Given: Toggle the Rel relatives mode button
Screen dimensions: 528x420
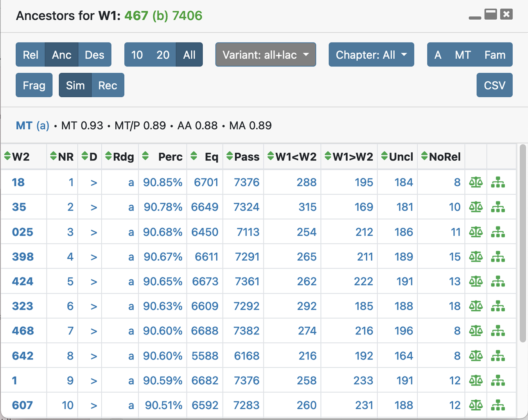Looking at the screenshot, I should click(31, 55).
